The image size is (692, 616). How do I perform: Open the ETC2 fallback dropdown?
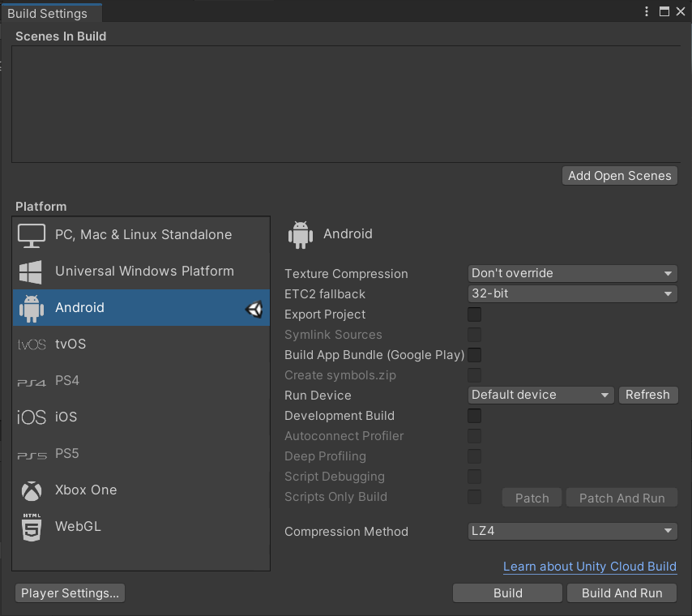pyautogui.click(x=572, y=294)
